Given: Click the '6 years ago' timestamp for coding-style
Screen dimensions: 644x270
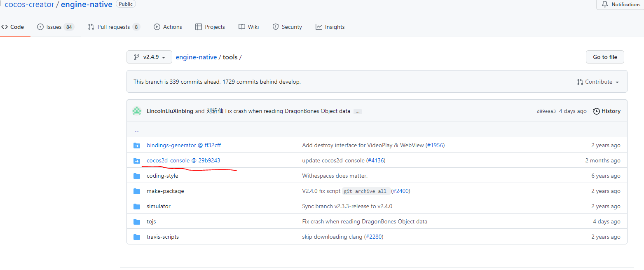Looking at the screenshot, I should coord(606,176).
